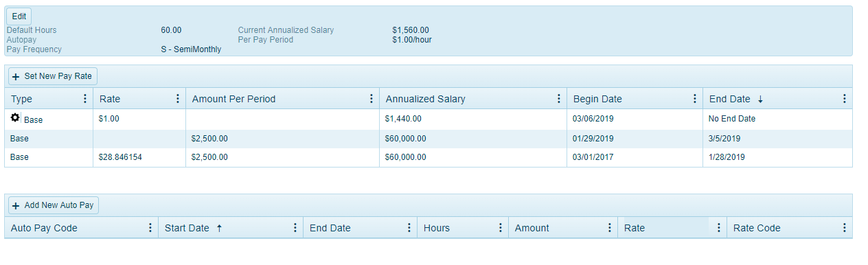Open Start Date column menu
This screenshot has width=868, height=265.
point(295,228)
